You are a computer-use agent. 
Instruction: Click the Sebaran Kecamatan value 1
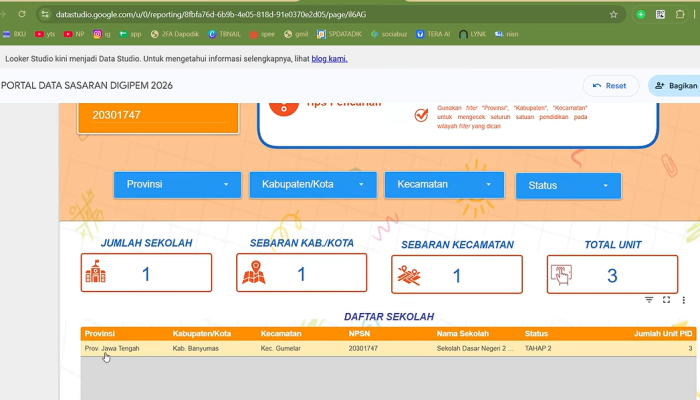(x=457, y=276)
